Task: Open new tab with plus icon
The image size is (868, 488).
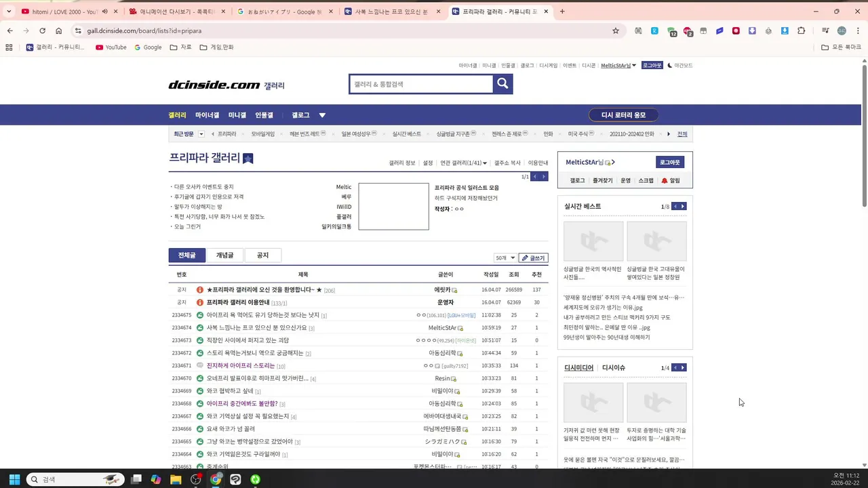Action: click(562, 12)
